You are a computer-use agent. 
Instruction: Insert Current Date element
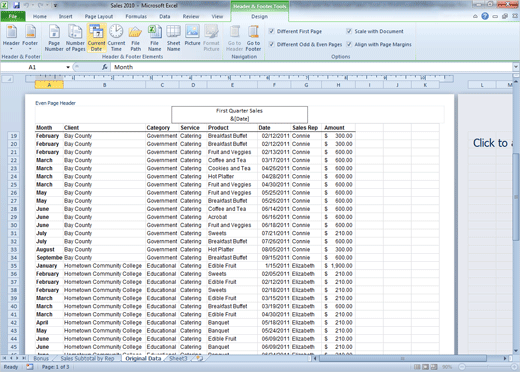(96, 38)
